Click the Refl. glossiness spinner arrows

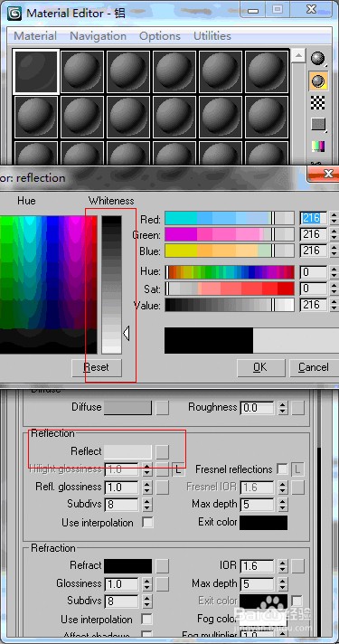click(147, 488)
